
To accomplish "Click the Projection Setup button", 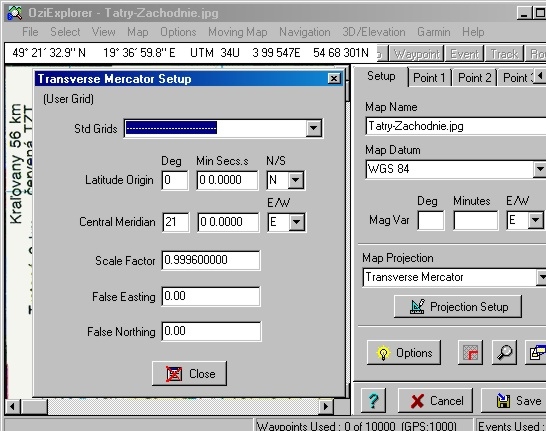I will [458, 306].
